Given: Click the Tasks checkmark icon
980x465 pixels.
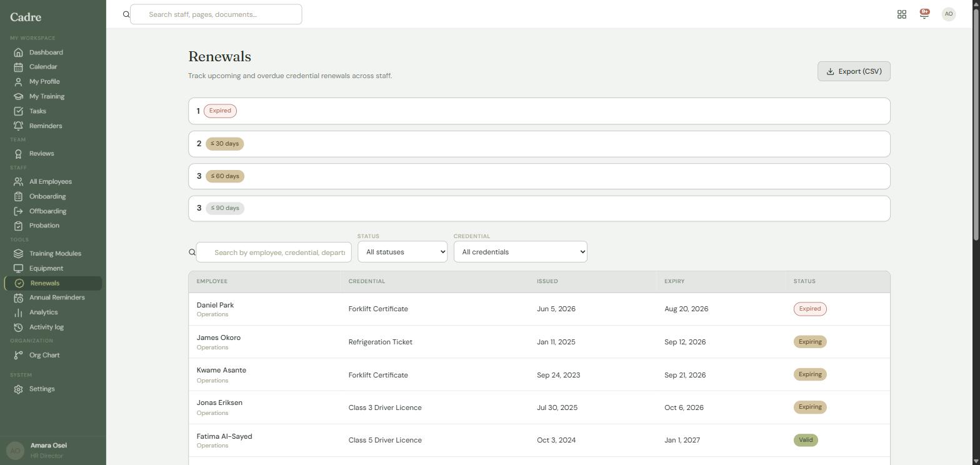Looking at the screenshot, I should (18, 111).
